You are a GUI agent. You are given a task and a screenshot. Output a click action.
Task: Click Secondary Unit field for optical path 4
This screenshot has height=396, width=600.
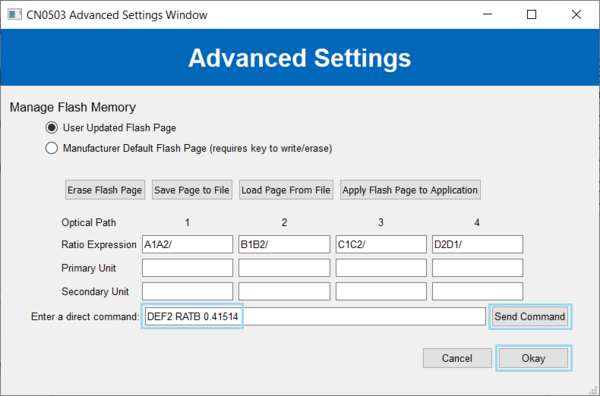coord(477,291)
